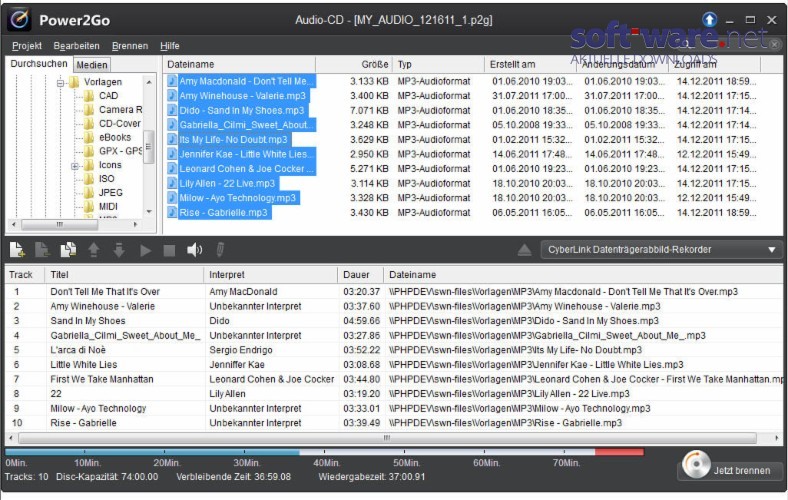The width and height of the screenshot is (788, 500).
Task: Click the music icon of Dido - Sand In My Shoes.mp3
Action: [x=172, y=110]
